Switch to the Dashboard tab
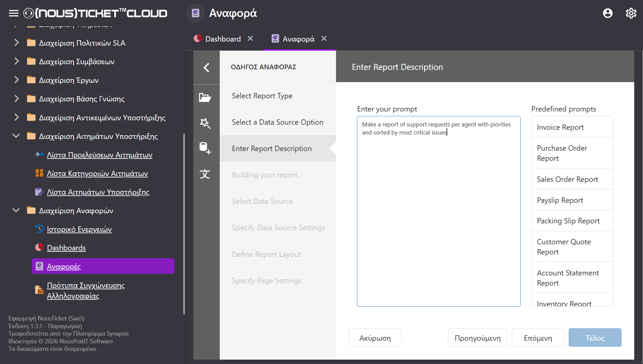The height and width of the screenshot is (364, 643). click(223, 39)
